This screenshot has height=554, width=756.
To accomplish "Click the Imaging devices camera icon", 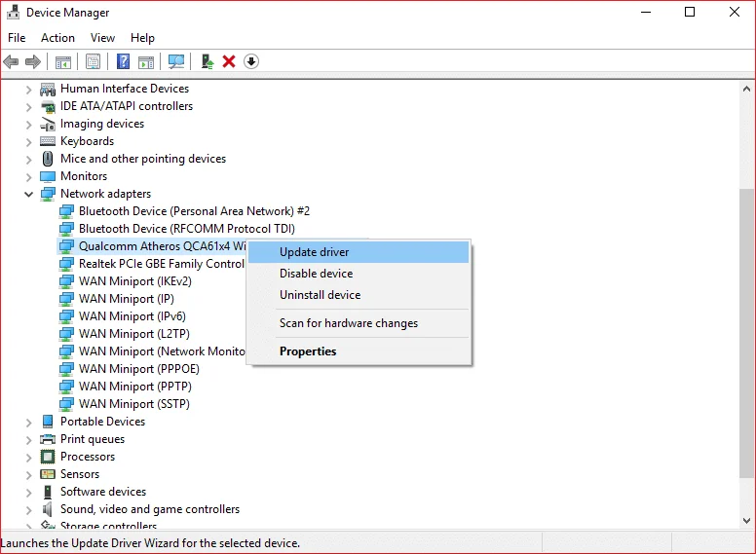I will (48, 125).
